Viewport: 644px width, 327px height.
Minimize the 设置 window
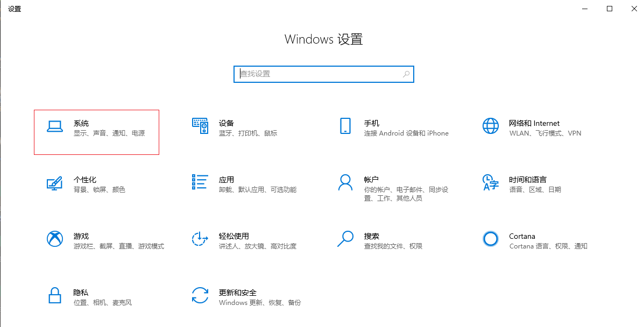[x=585, y=9]
